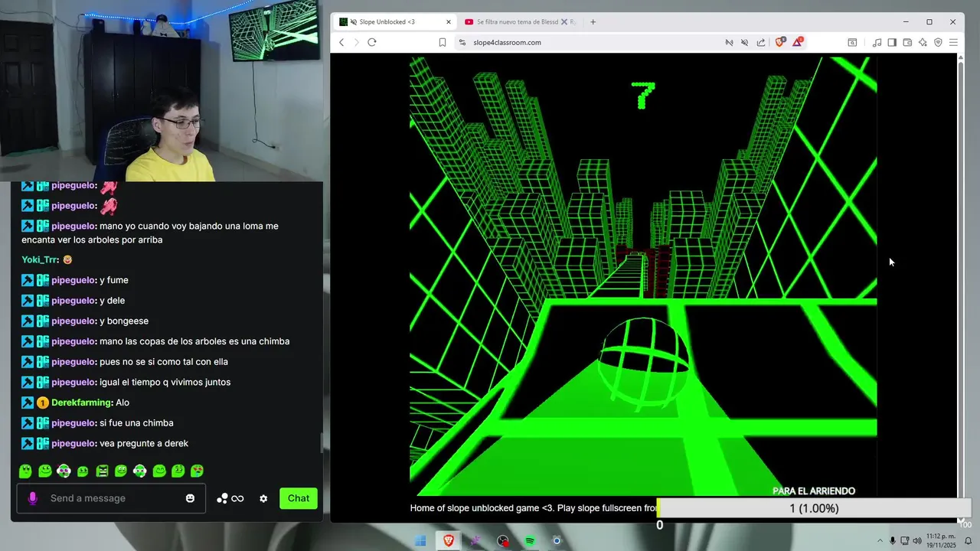Reload the slope4classroom page
Viewport: 980px width, 551px height.
(372, 42)
